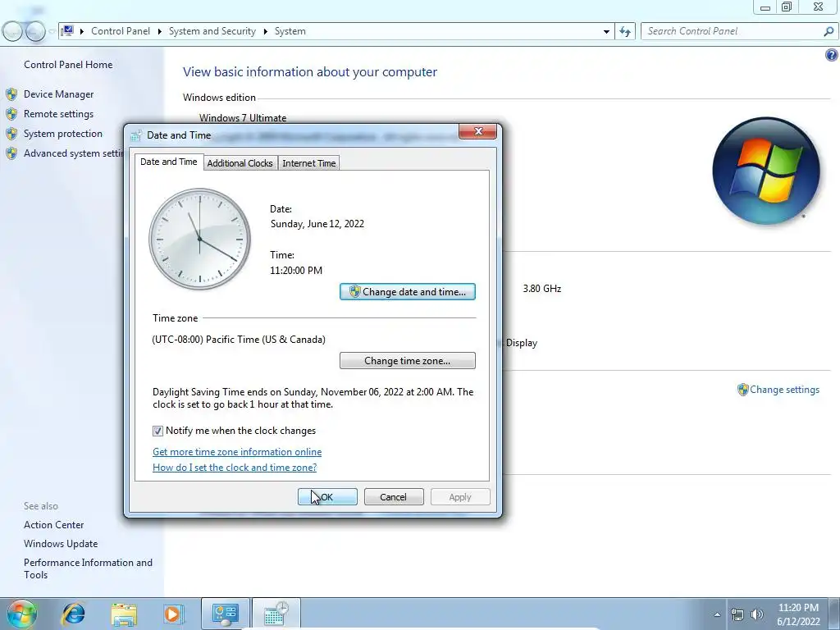The height and width of the screenshot is (630, 840).
Task: Click the Back navigation button
Action: point(13,32)
